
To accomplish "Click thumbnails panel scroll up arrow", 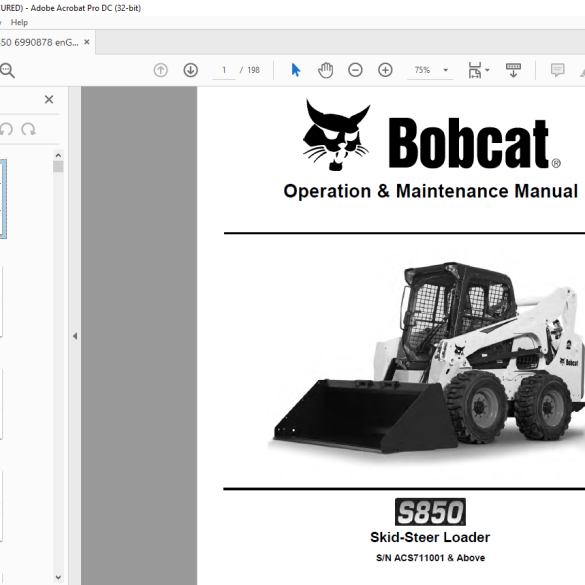I will pyautogui.click(x=58, y=155).
